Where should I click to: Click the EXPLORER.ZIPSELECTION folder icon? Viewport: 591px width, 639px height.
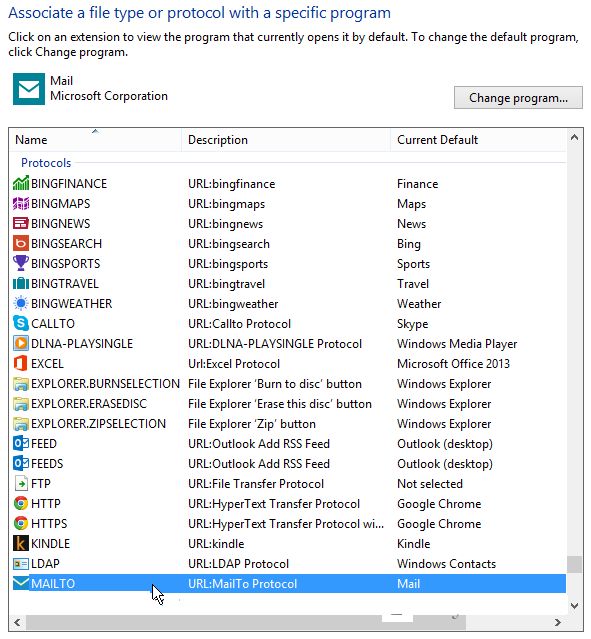coord(21,423)
